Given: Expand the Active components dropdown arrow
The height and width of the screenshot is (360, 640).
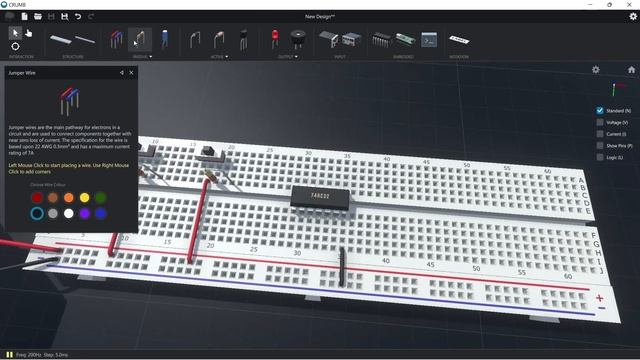Looking at the screenshot, I should click(x=227, y=57).
